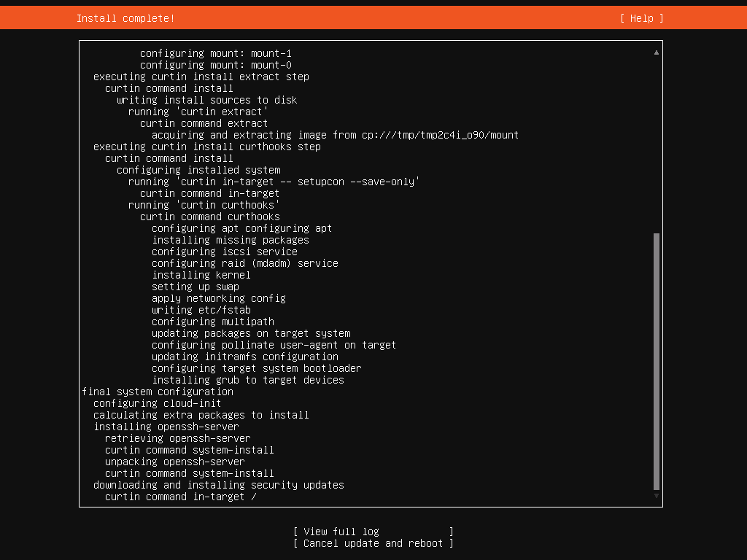Click 'configuring installed system' log line
This screenshot has height=560, width=747.
click(198, 170)
